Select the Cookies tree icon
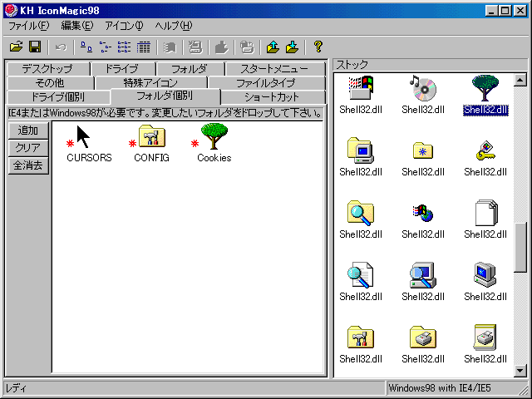Viewport: 532px width, 399px height. 214,137
